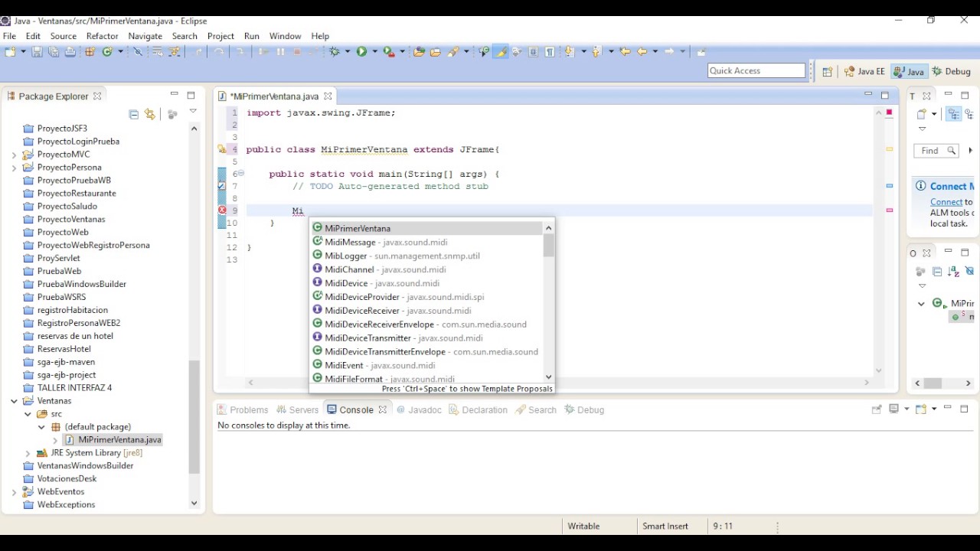This screenshot has width=980, height=551.
Task: Toggle Mark Occurrences highlighter icon
Action: click(500, 51)
